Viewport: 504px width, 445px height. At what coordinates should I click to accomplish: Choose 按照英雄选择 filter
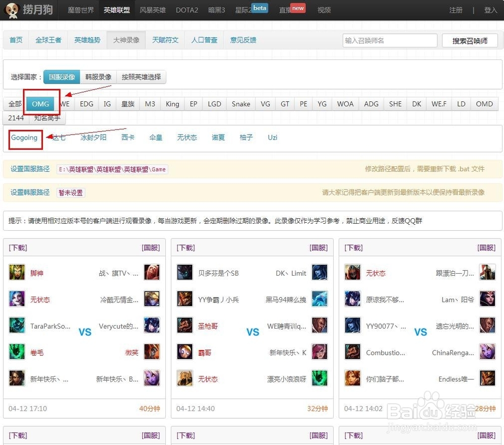[x=142, y=77]
